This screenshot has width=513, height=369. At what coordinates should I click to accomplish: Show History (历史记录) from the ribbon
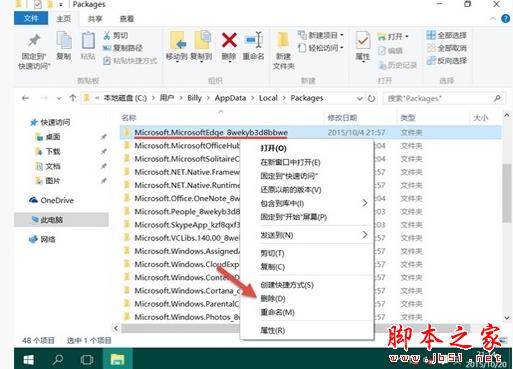398,65
